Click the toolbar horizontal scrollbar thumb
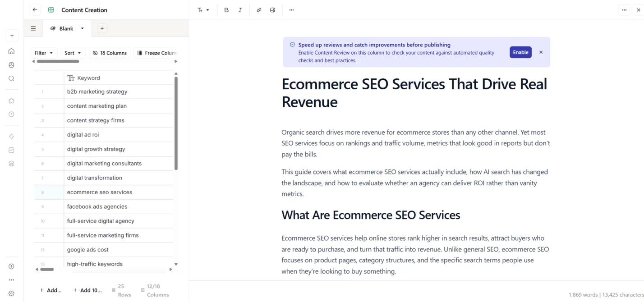Screen dimensions: 644x302 coord(58,61)
